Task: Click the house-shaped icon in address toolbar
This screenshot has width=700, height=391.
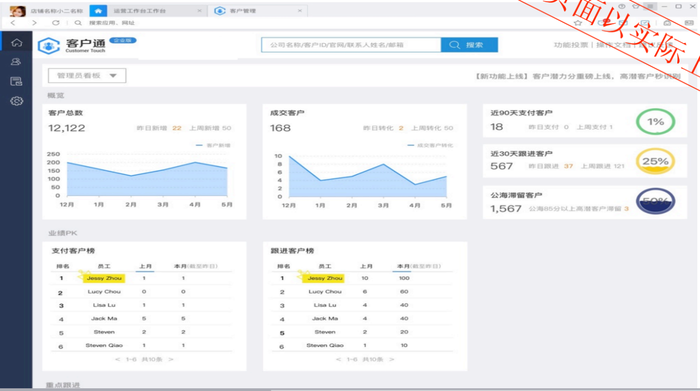Action: click(667, 23)
